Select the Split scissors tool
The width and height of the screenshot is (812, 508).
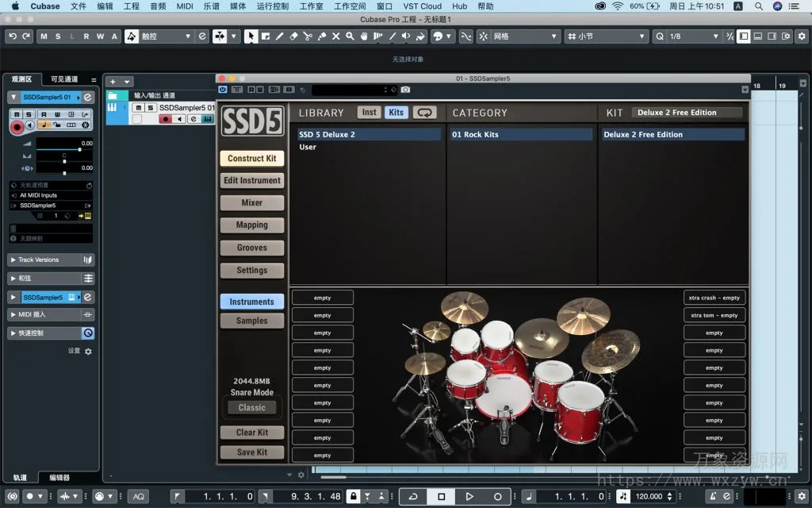point(308,37)
